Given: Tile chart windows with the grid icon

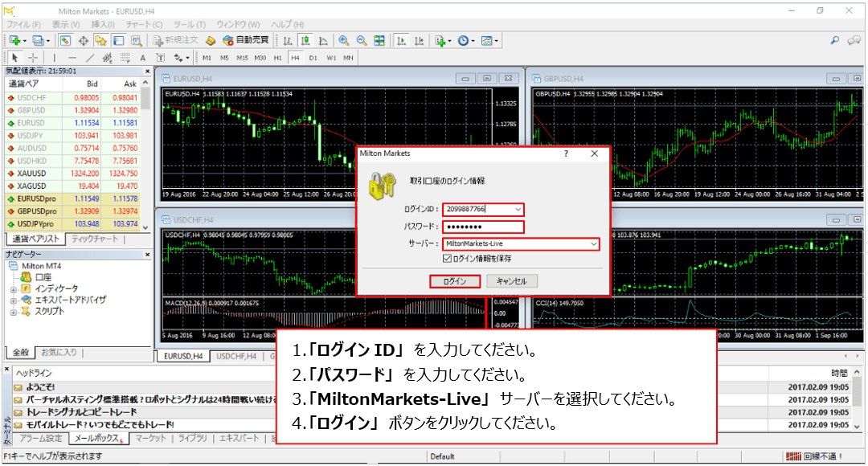Looking at the screenshot, I should click(x=379, y=40).
